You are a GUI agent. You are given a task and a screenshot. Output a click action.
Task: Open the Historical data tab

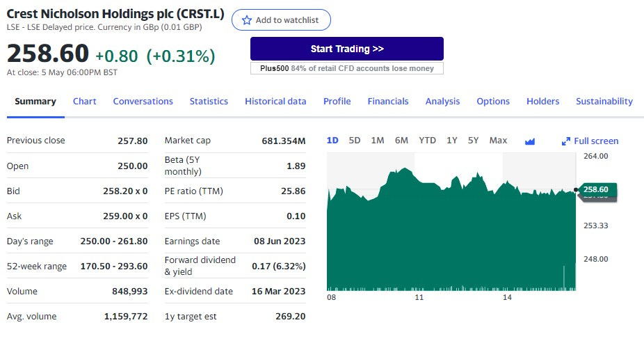tap(275, 102)
